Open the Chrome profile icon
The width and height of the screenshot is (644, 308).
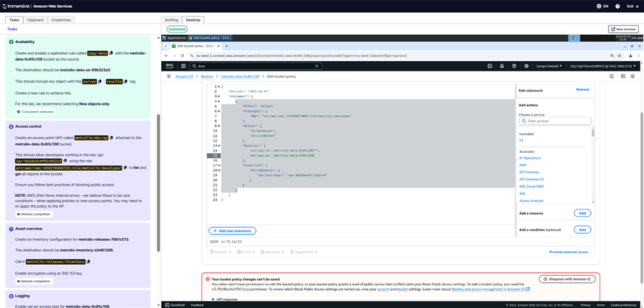[x=630, y=55]
